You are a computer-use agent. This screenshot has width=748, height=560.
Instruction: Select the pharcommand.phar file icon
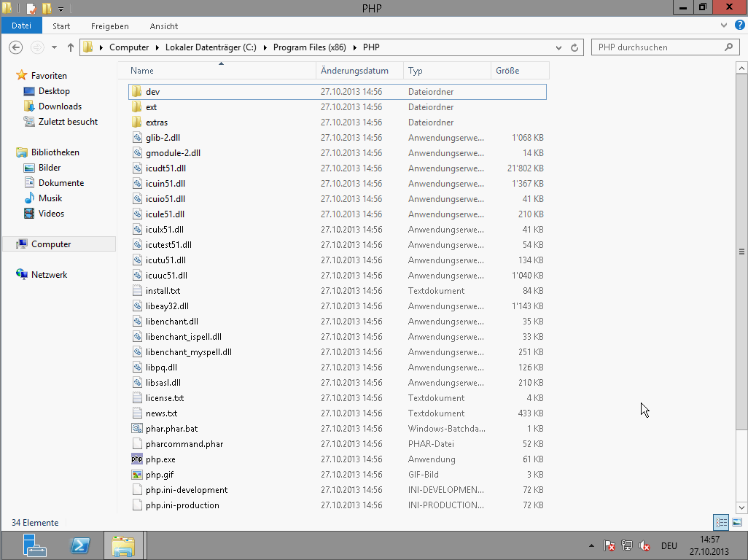[137, 443]
